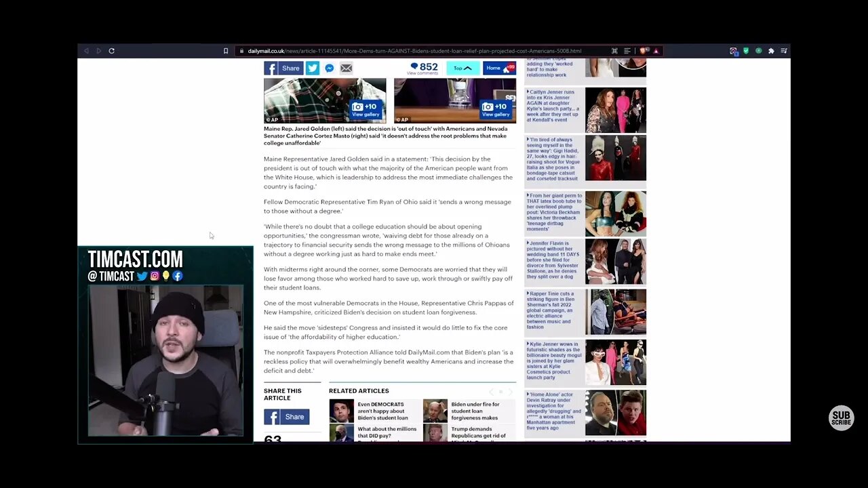Click the Victoria Beckham story thumbnail
Screen dimensions: 868x488
click(616, 213)
